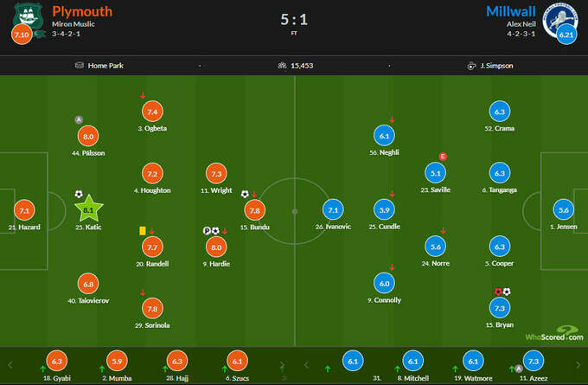Image resolution: width=588 pixels, height=385 pixels.
Task: Click the red E icon on Saville
Action: click(443, 157)
